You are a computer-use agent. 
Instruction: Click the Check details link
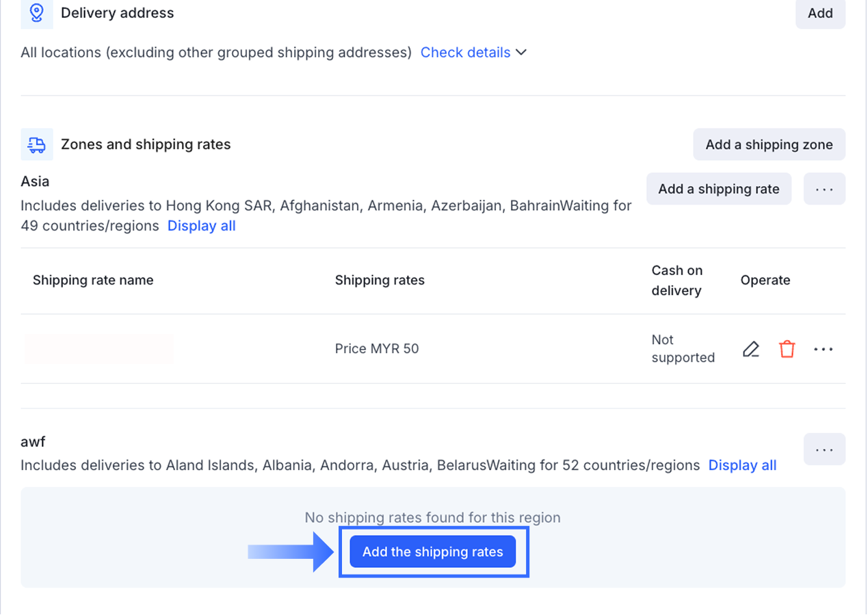tap(465, 53)
